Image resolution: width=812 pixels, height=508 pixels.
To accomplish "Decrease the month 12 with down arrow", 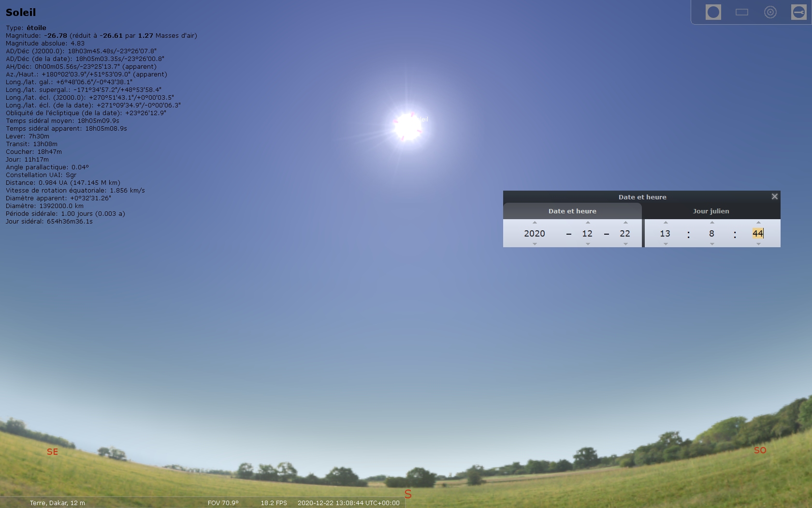I will [588, 244].
